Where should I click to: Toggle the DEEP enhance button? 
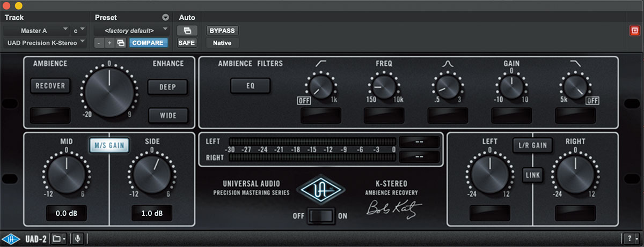pyautogui.click(x=168, y=87)
